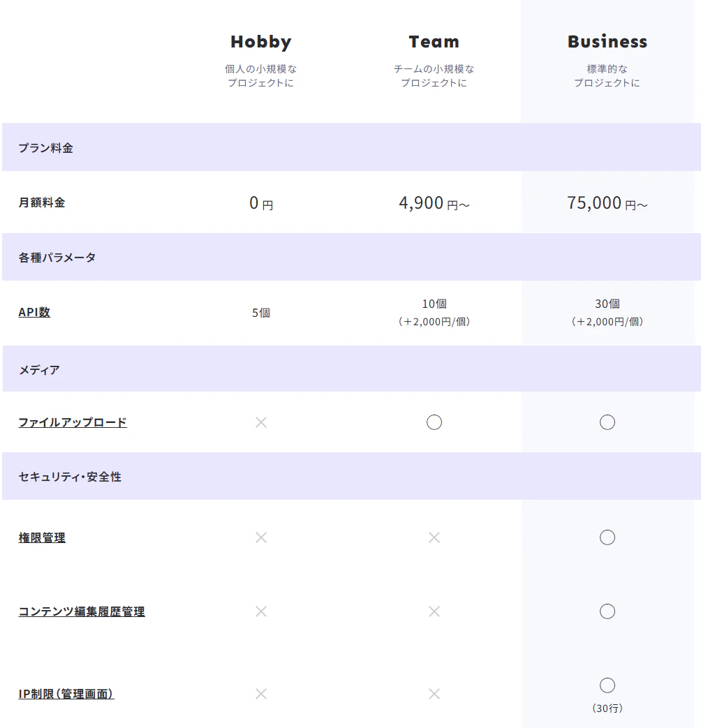Click the circle icon for Business コンテンツ編集履歴管理
701x728 pixels.
pos(607,611)
